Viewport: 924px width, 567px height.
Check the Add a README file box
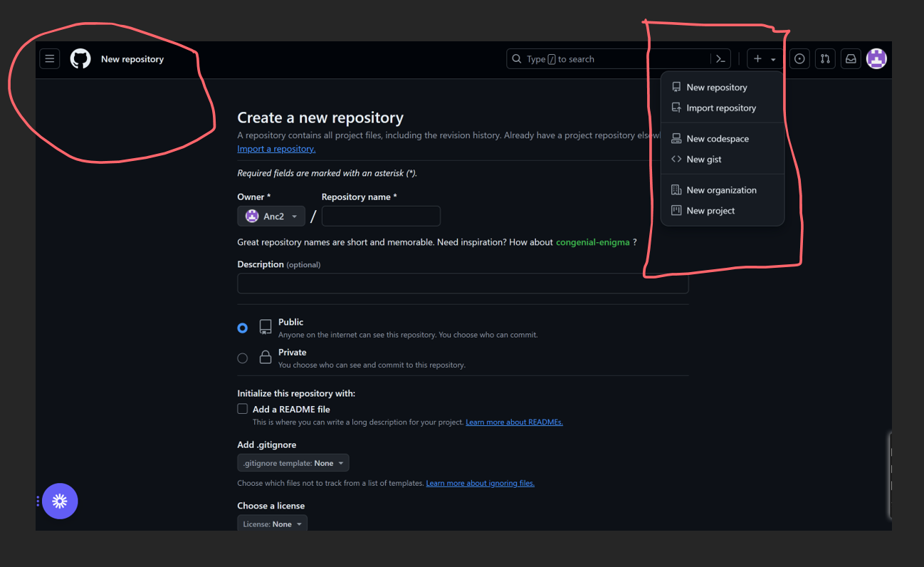[x=243, y=409]
